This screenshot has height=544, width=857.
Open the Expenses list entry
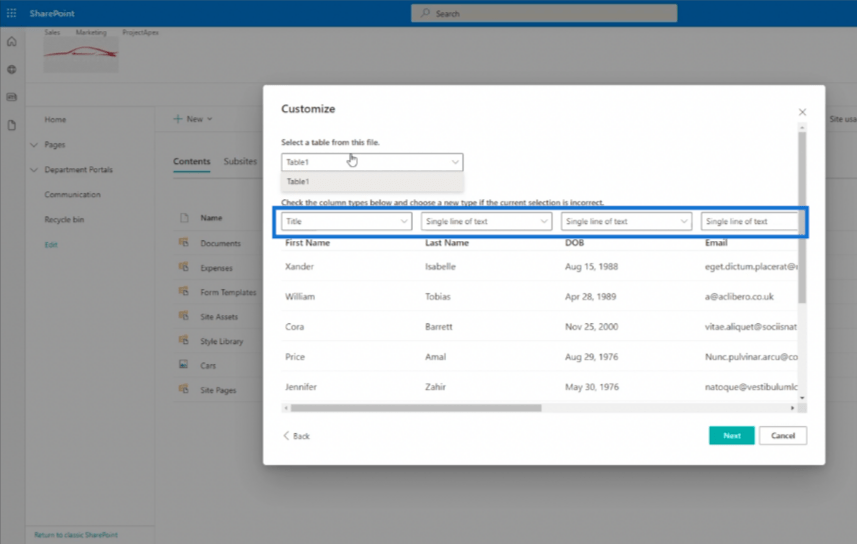(x=216, y=268)
